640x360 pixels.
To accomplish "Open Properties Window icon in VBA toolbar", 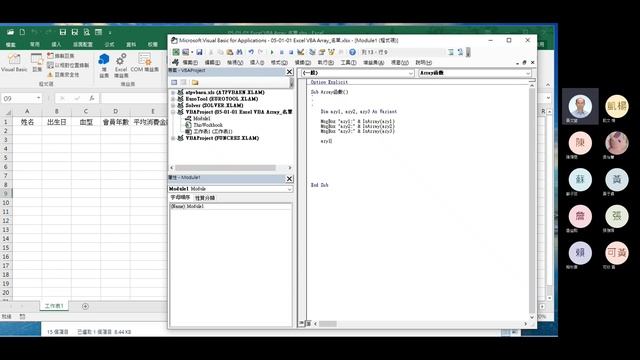I will coord(322,52).
